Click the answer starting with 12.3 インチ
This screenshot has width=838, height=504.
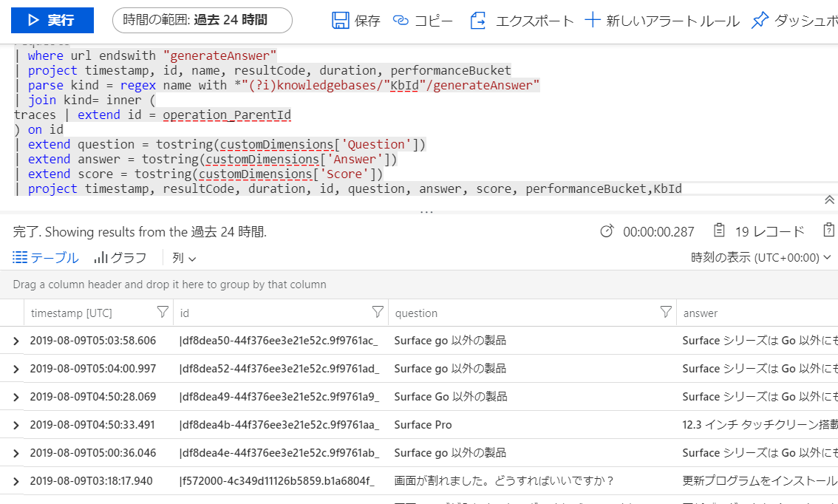pyautogui.click(x=760, y=425)
